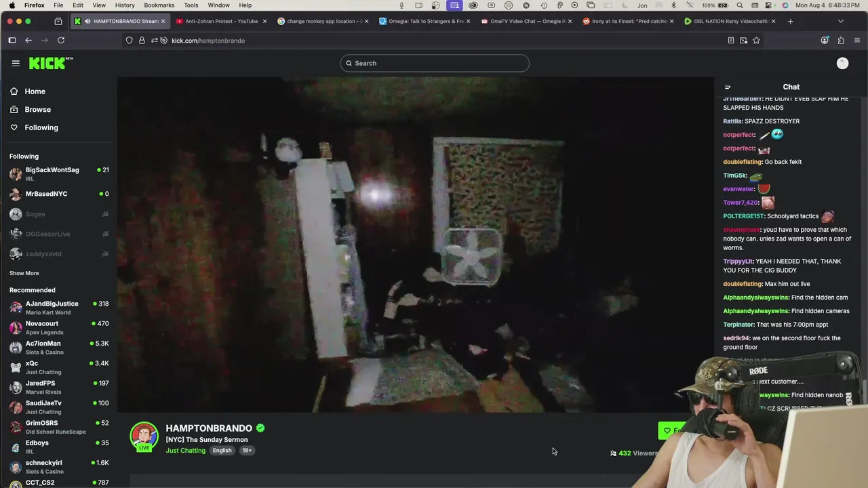
Task: Open the tracking protection shield icon
Action: [130, 41]
